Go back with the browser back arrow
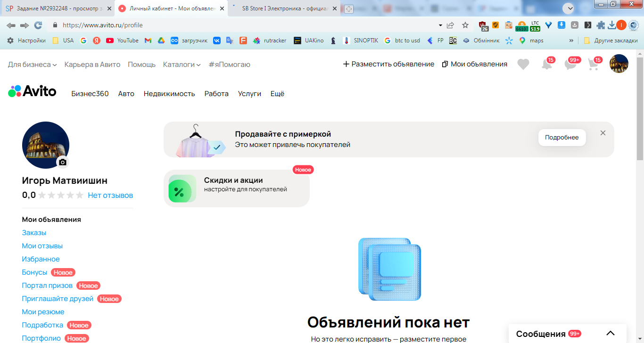Screen dimensions: 644x343 click(x=11, y=25)
